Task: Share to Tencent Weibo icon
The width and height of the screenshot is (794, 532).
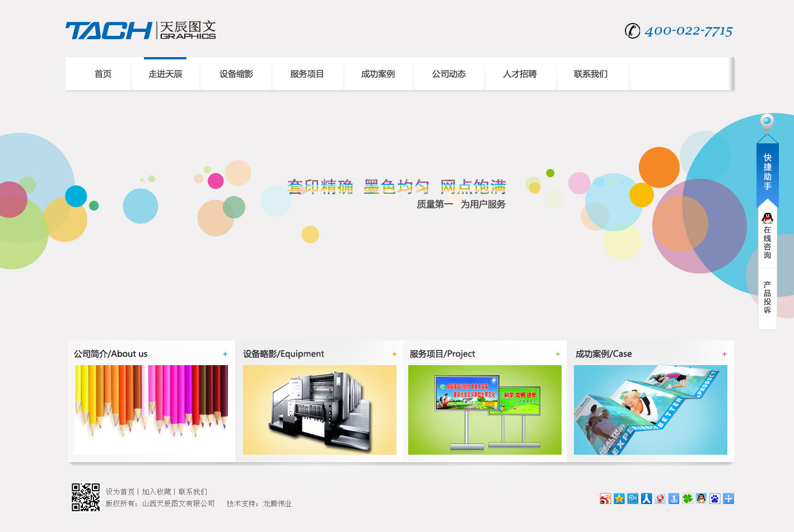Action: [633, 498]
